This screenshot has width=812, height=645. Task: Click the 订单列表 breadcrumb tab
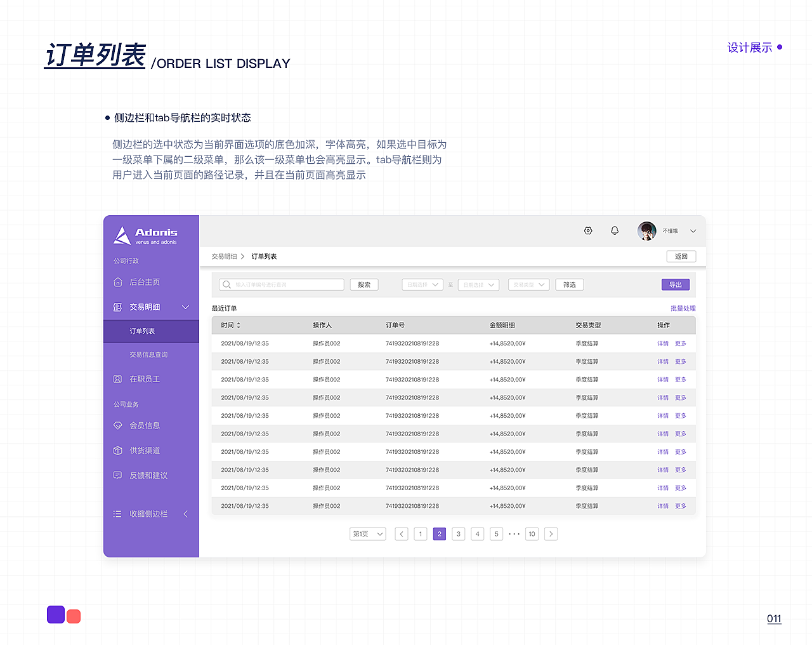click(x=264, y=256)
